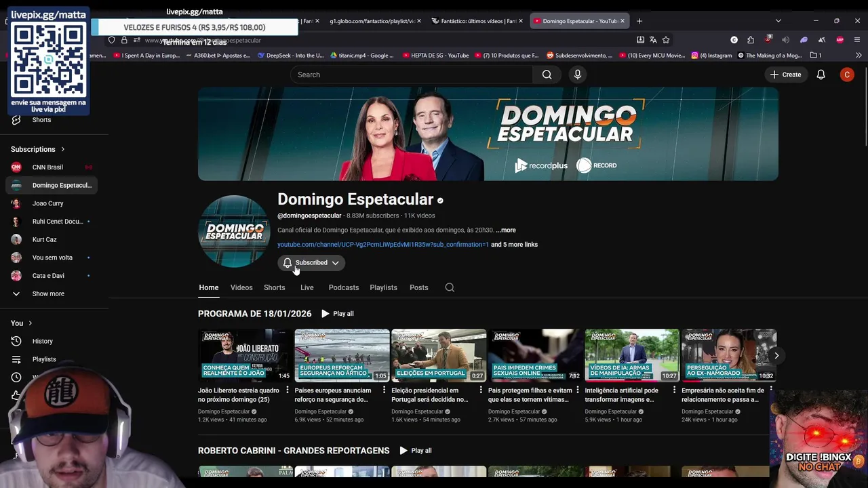Play all in PROGRAMA DE 18/01/2026
The height and width of the screenshot is (488, 868).
338,314
